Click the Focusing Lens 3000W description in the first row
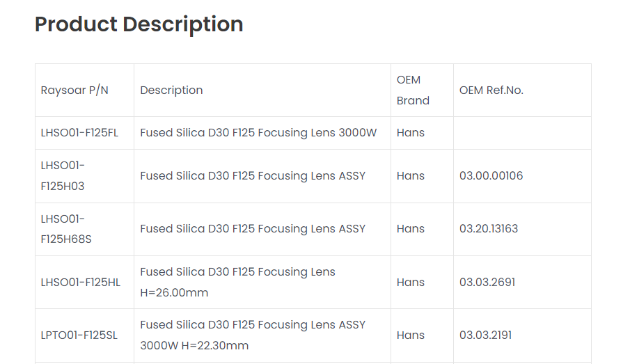The height and width of the screenshot is (364, 630). tap(258, 133)
